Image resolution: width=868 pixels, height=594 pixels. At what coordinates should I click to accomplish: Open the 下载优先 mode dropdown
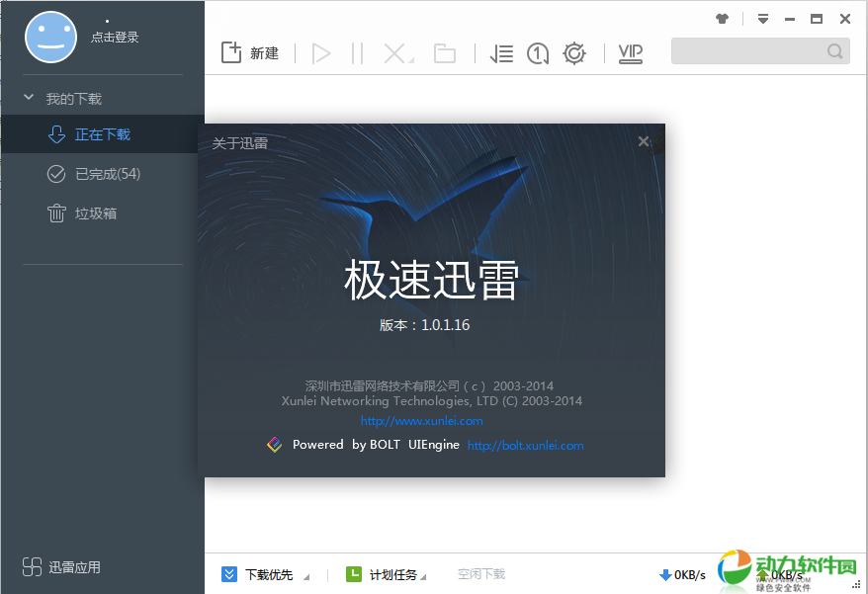point(306,577)
